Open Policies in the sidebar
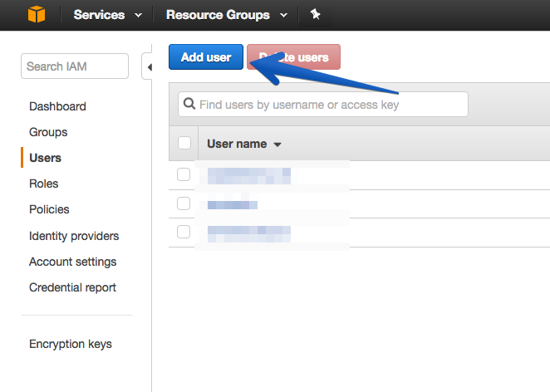This screenshot has height=392, width=550. [x=49, y=209]
